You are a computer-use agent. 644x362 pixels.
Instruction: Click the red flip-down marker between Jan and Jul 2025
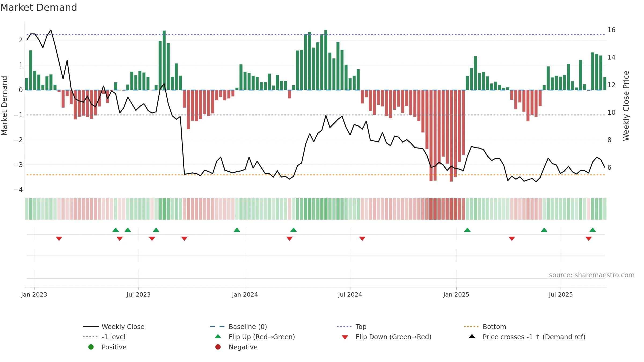tap(512, 239)
